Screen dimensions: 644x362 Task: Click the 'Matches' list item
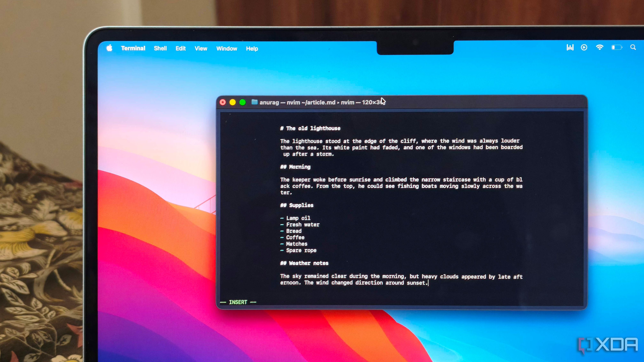(x=294, y=244)
